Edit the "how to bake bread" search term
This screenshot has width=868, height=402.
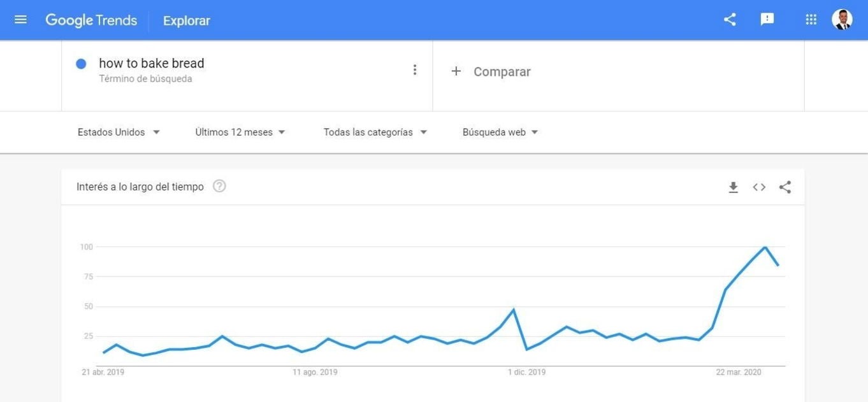tap(152, 64)
